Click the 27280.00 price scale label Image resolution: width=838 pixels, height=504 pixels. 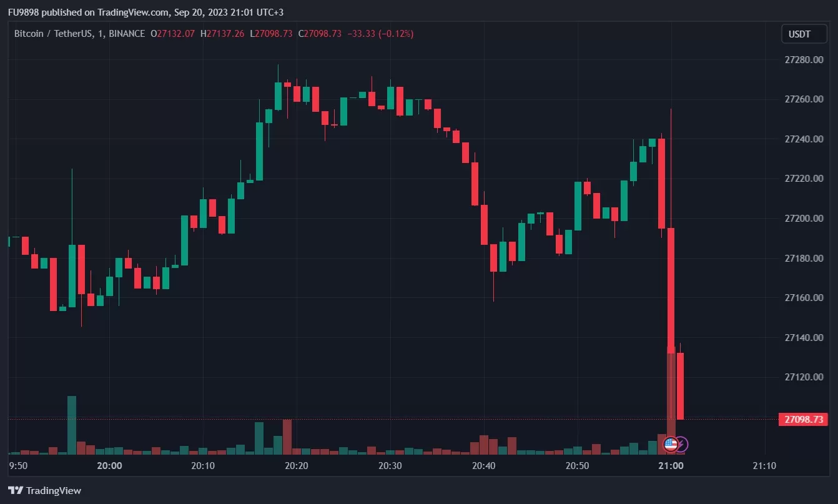[803, 60]
